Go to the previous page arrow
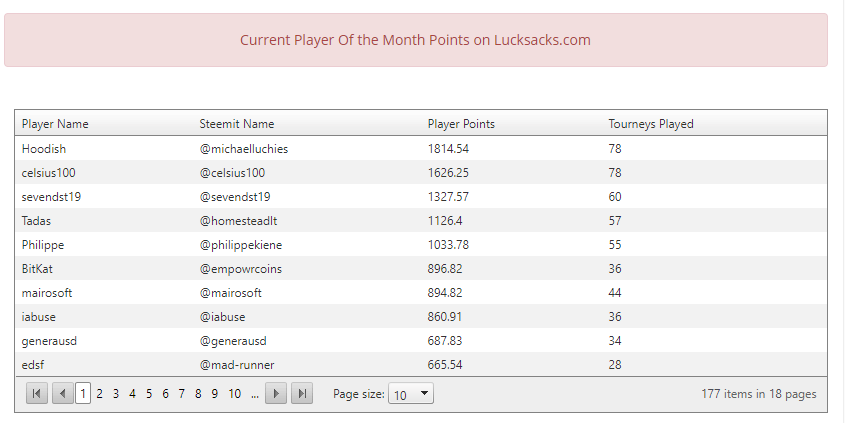This screenshot has width=845, height=423. [62, 394]
